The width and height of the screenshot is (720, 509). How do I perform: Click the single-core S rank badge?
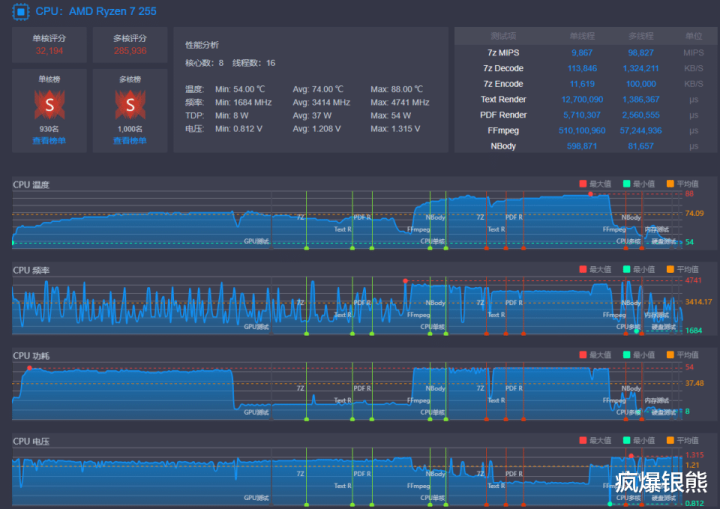click(50, 105)
